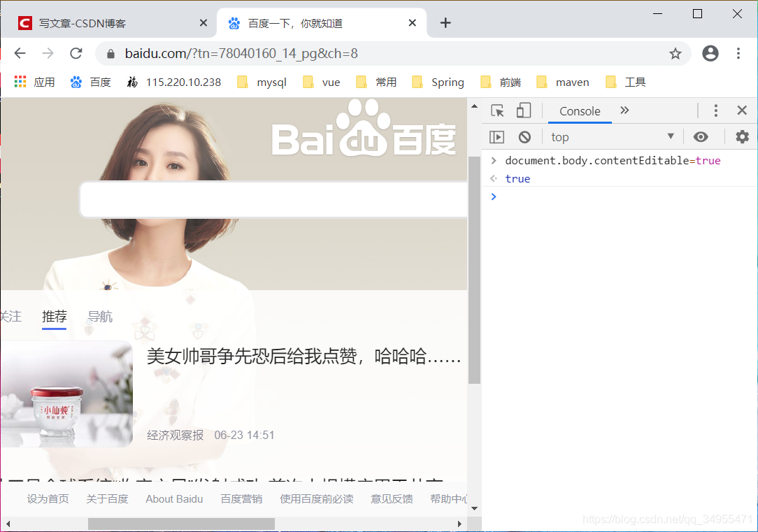Minimize the Chrome window
This screenshot has width=758, height=532.
(x=657, y=13)
